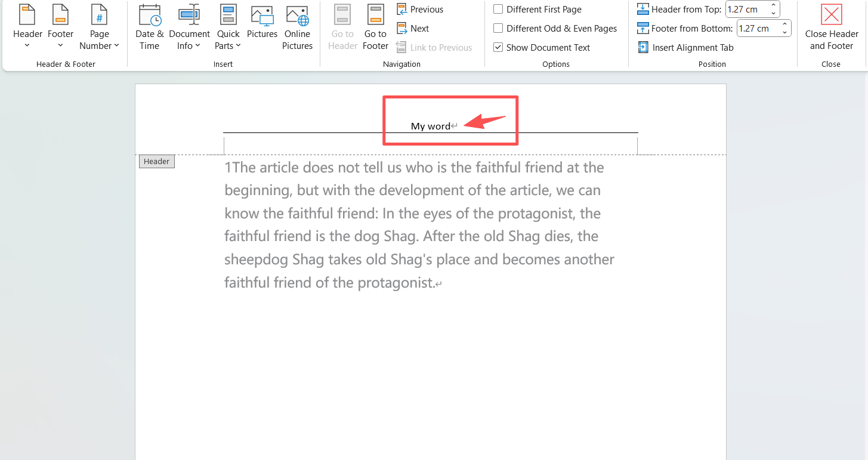Decrease Footer from Bottom spinner value
The height and width of the screenshot is (460, 868).
785,32
